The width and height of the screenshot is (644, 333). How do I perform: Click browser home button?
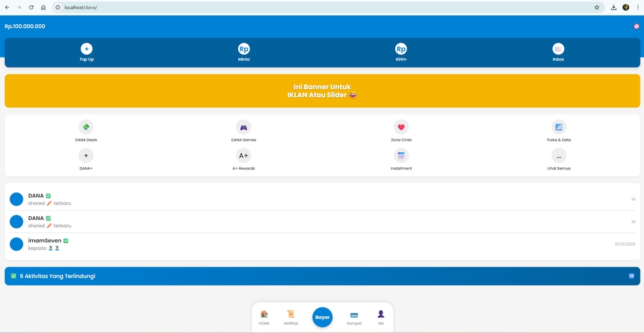(43, 7)
